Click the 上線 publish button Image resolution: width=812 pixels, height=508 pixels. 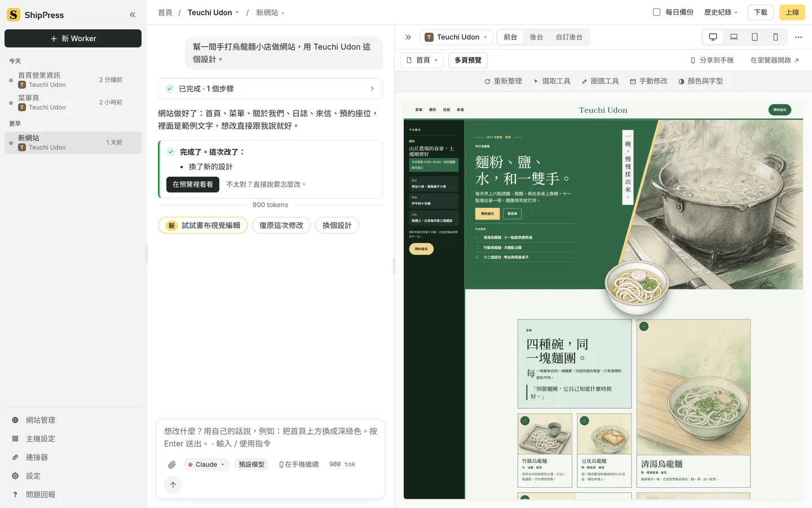pos(792,12)
